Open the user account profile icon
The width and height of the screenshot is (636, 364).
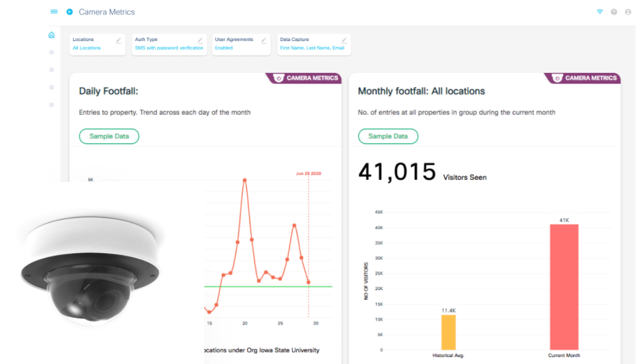(628, 12)
